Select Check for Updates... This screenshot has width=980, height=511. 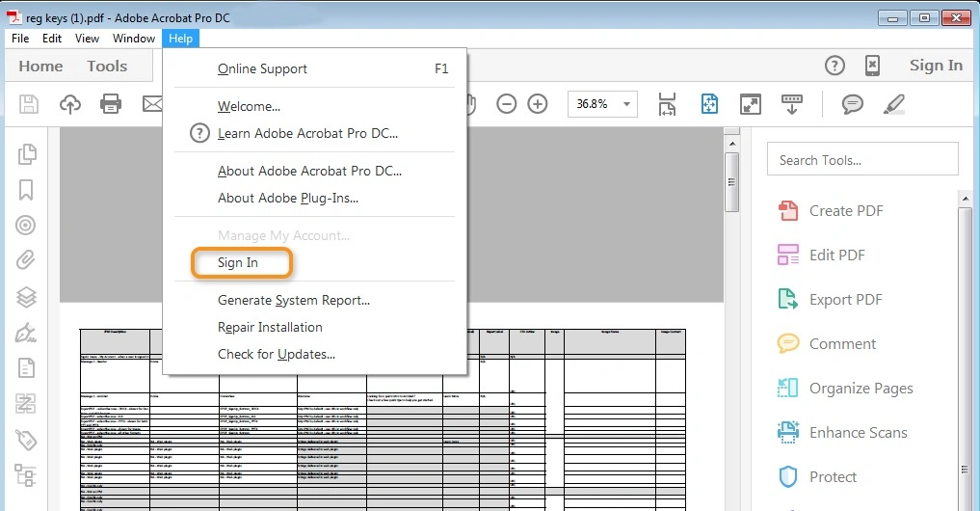tap(314, 354)
